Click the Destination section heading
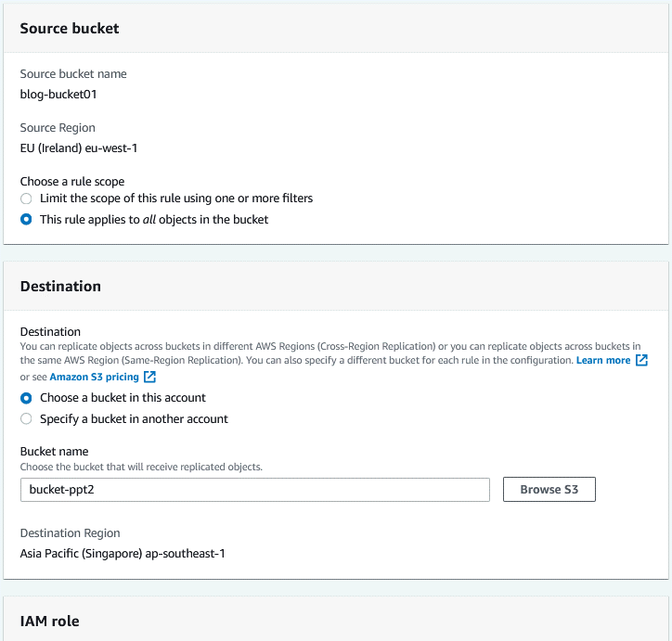The height and width of the screenshot is (641, 672). click(60, 287)
